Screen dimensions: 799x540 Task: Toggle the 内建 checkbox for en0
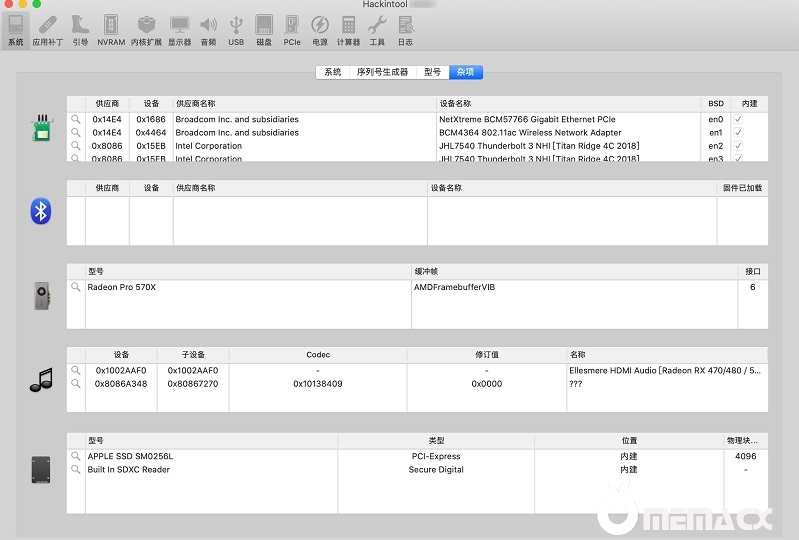coord(738,119)
